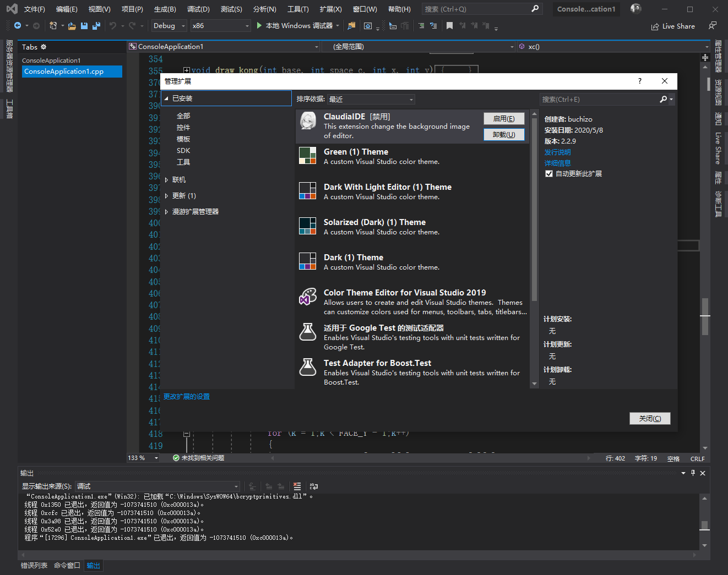Image resolution: width=728 pixels, height=575 pixels.
Task: Expand the 更新 (1) tree node
Action: (x=166, y=196)
